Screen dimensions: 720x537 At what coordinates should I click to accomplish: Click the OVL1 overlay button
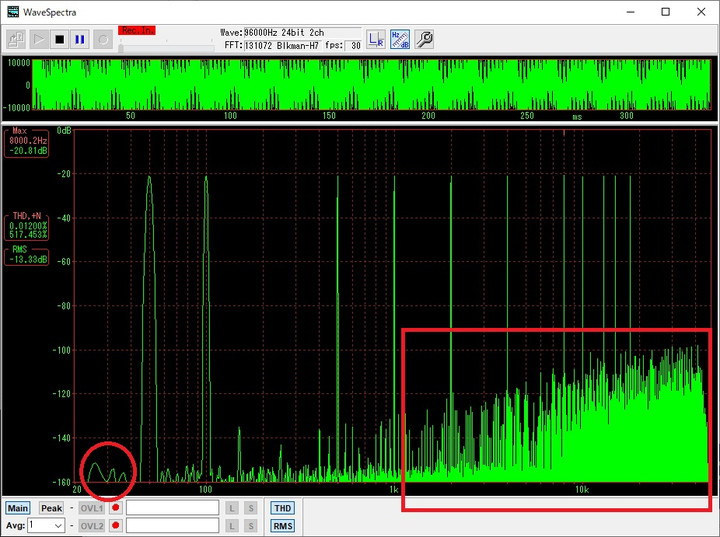point(92,508)
